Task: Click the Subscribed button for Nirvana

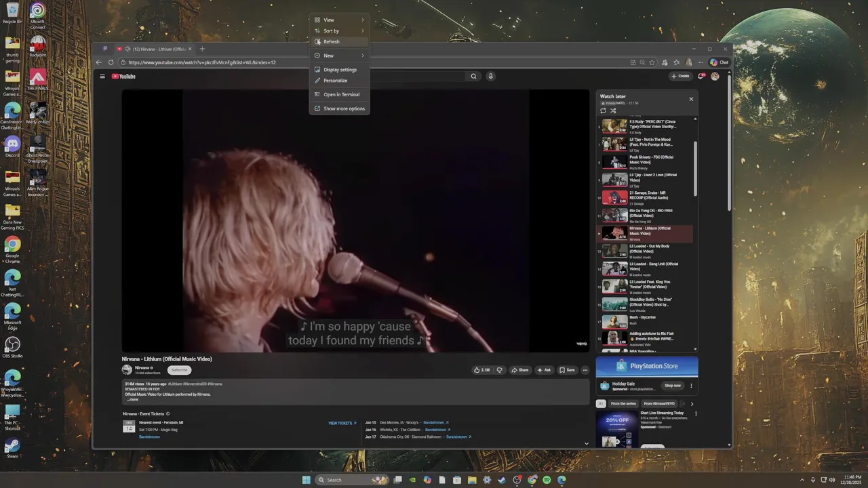Action: point(179,370)
